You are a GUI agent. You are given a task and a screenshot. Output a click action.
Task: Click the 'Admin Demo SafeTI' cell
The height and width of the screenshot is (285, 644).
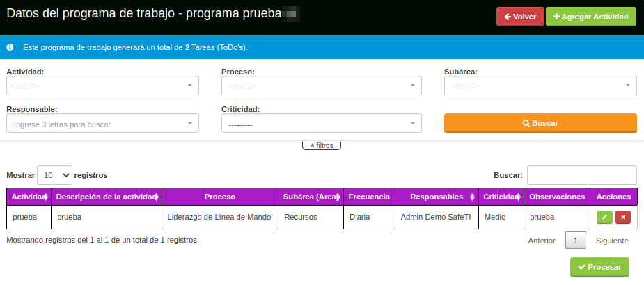pyautogui.click(x=436, y=217)
